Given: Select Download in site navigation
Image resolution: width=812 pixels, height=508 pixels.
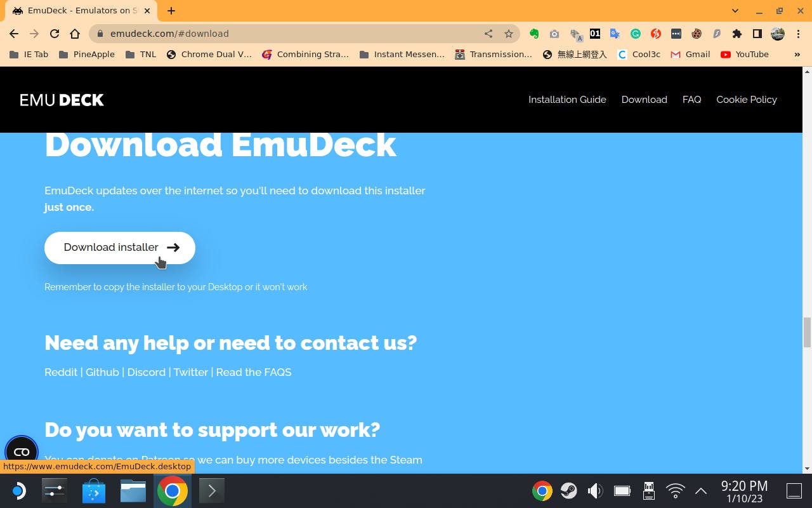Looking at the screenshot, I should click(645, 100).
